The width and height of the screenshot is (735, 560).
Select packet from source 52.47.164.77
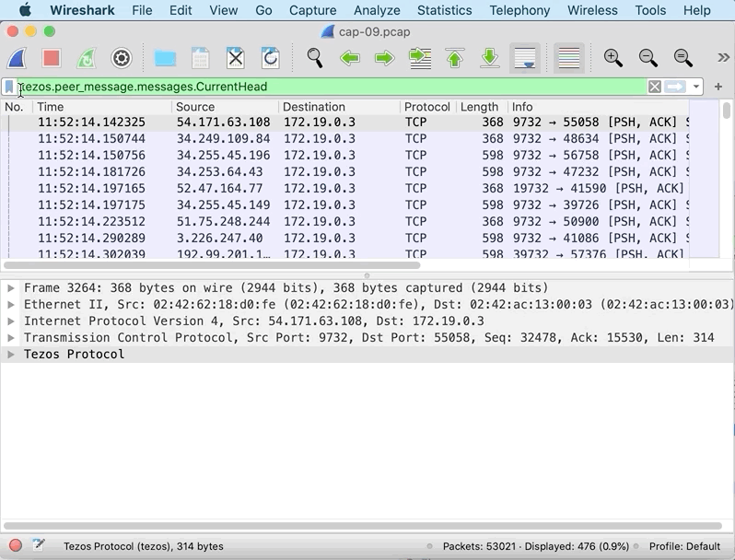(345, 189)
